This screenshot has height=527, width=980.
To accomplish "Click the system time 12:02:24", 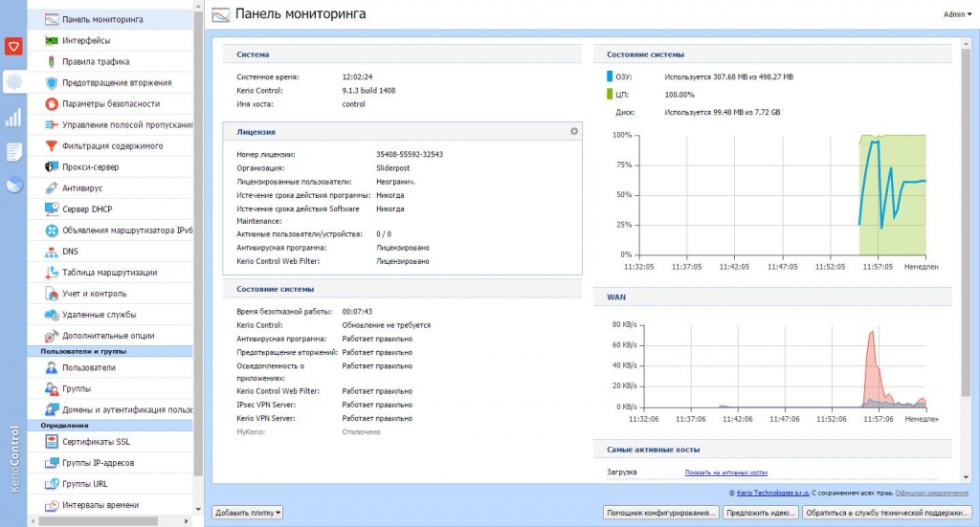I will click(x=357, y=77).
